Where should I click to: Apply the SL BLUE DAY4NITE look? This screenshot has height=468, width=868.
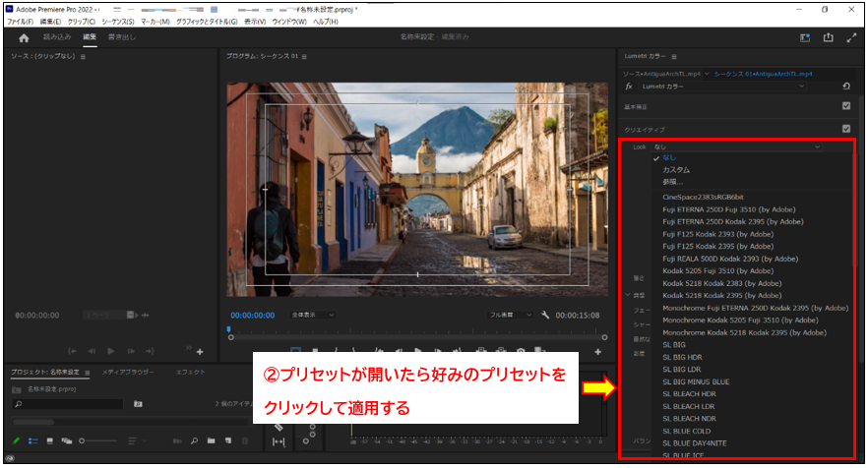point(695,443)
